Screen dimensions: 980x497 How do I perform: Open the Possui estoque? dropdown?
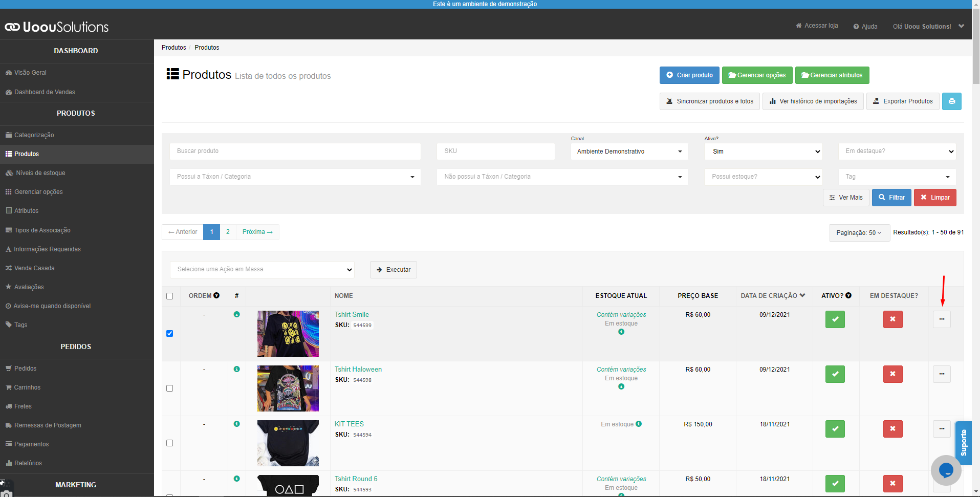pos(764,177)
